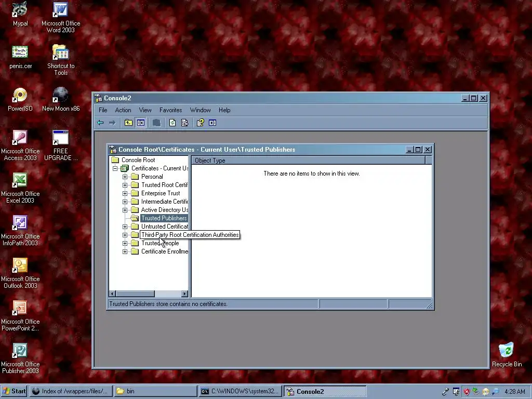
Task: Click the PowerISO disc tray icon
Action: click(x=486, y=392)
